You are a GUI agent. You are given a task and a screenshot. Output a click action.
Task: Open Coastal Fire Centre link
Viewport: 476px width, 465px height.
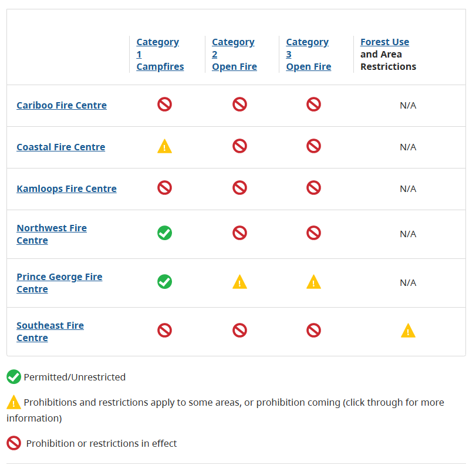click(60, 147)
